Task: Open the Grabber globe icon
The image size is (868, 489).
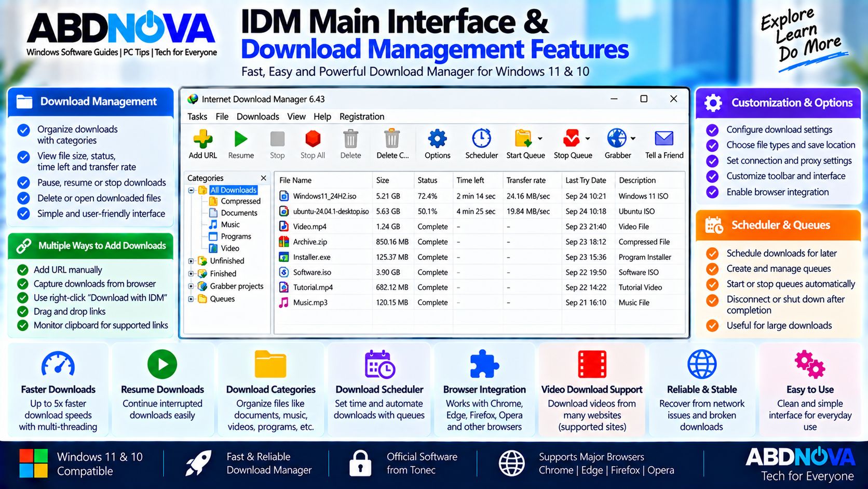Action: tap(617, 139)
